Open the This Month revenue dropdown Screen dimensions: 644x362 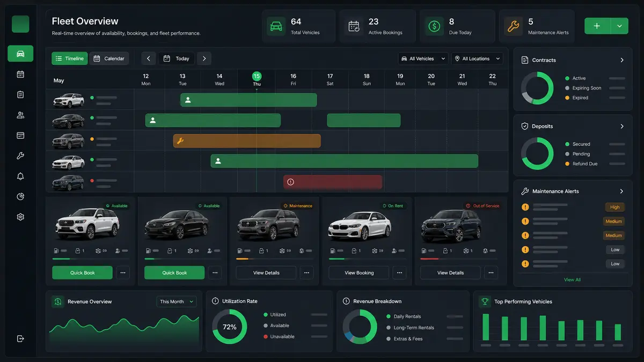tap(177, 301)
